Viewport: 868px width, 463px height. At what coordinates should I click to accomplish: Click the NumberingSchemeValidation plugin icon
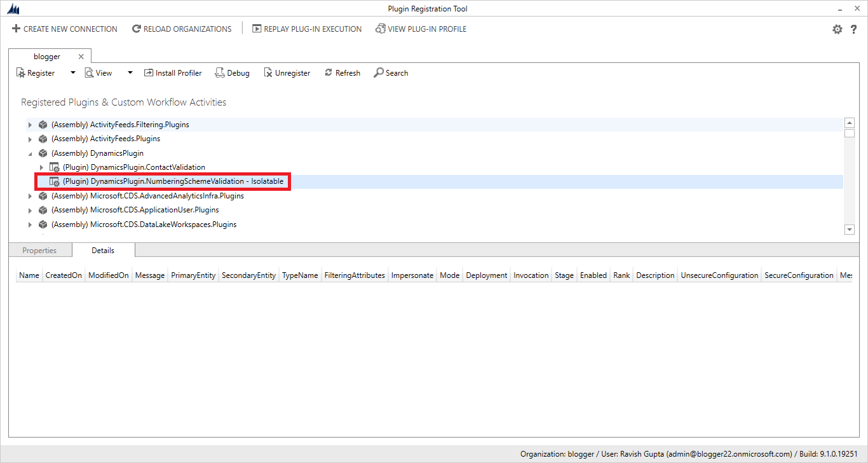pyautogui.click(x=54, y=182)
